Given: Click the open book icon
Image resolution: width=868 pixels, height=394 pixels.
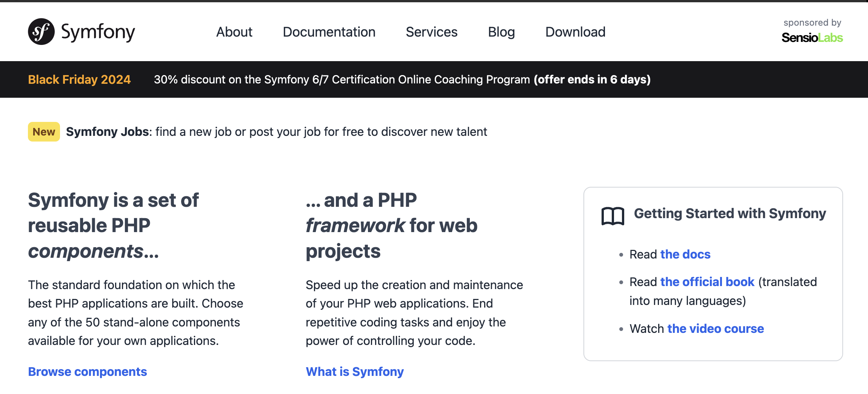Looking at the screenshot, I should [x=613, y=216].
